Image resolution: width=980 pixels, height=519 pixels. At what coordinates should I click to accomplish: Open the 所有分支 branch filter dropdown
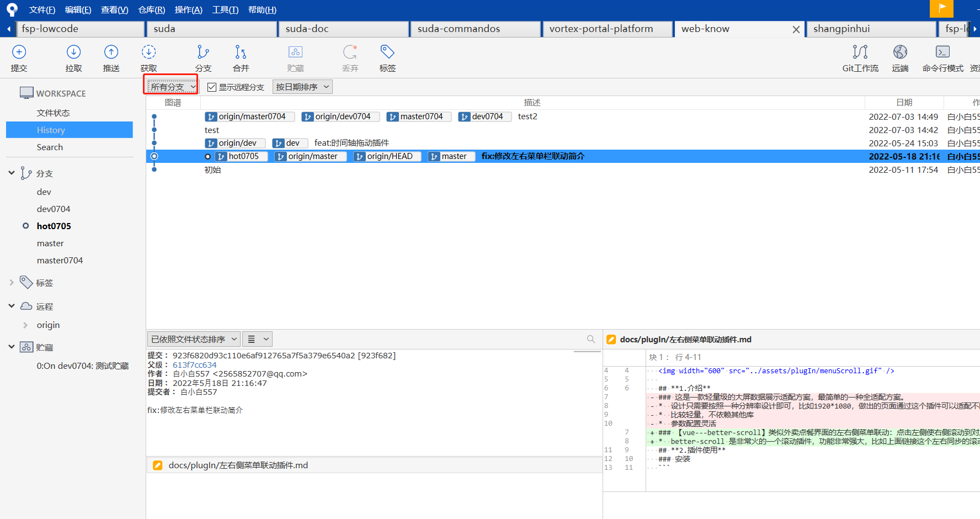coord(173,87)
